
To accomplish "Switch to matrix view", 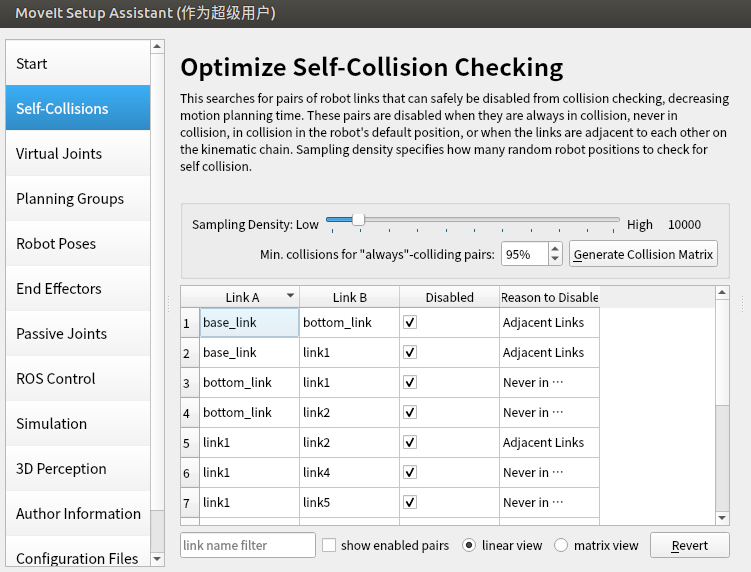I will 561,546.
